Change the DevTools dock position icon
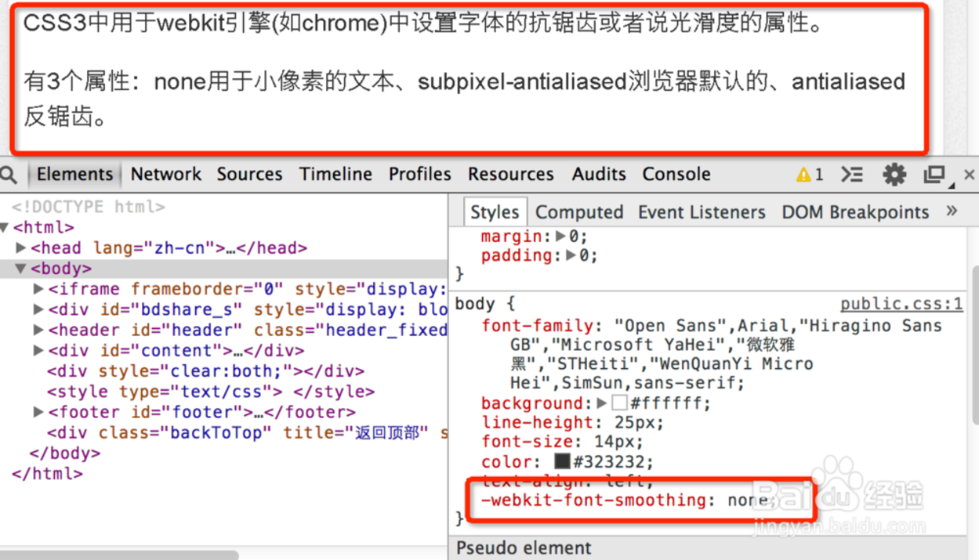Image resolution: width=979 pixels, height=560 pixels. coord(935,174)
